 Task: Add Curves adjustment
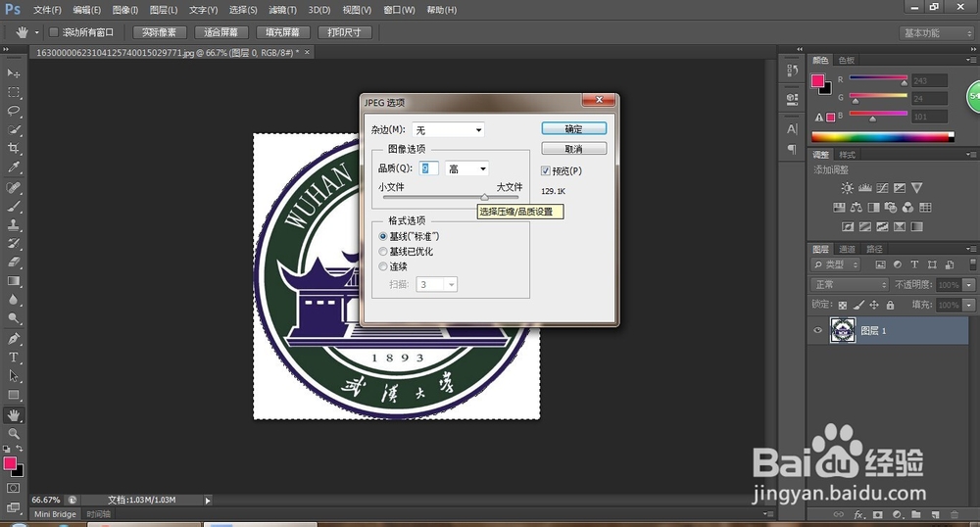click(883, 188)
